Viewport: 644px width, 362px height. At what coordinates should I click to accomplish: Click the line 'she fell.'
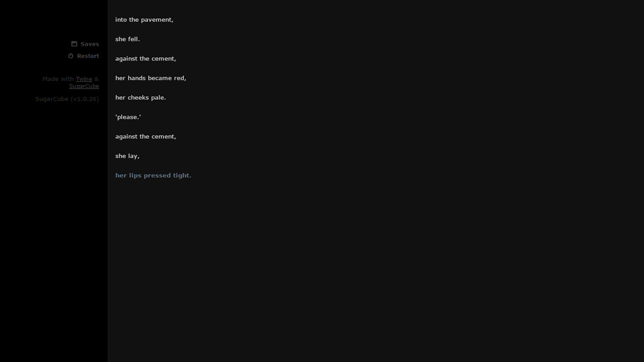128,39
